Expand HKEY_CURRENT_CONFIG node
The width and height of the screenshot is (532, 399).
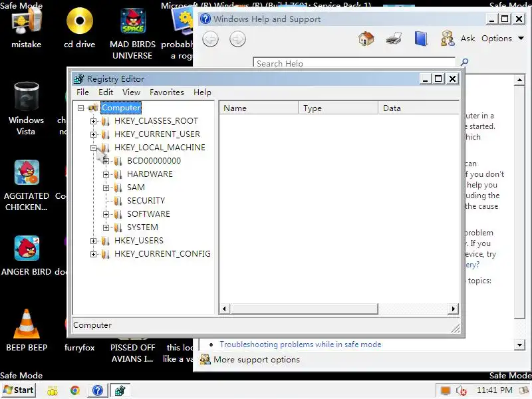click(x=93, y=254)
